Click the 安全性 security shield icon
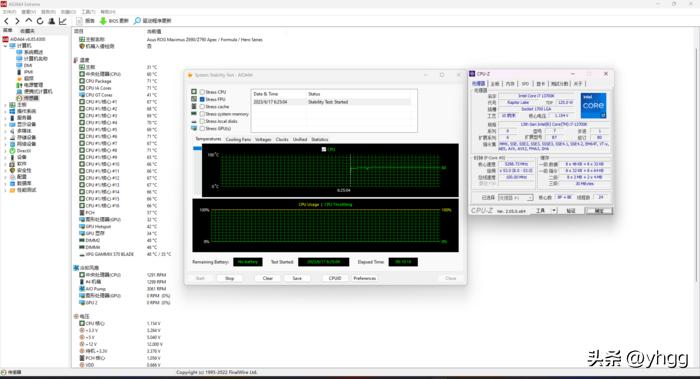This screenshot has width=700, height=379. [12, 171]
